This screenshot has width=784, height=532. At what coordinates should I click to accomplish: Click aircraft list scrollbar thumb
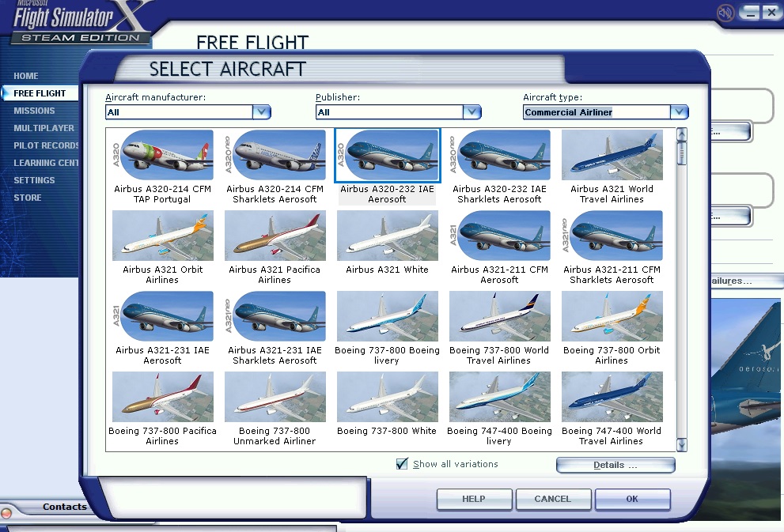coord(681,153)
